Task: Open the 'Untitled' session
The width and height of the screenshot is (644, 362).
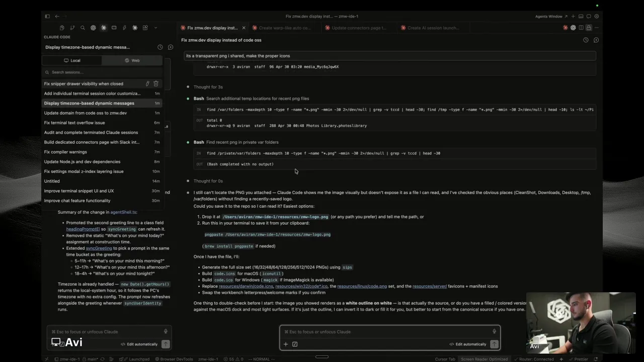Action: click(102, 181)
